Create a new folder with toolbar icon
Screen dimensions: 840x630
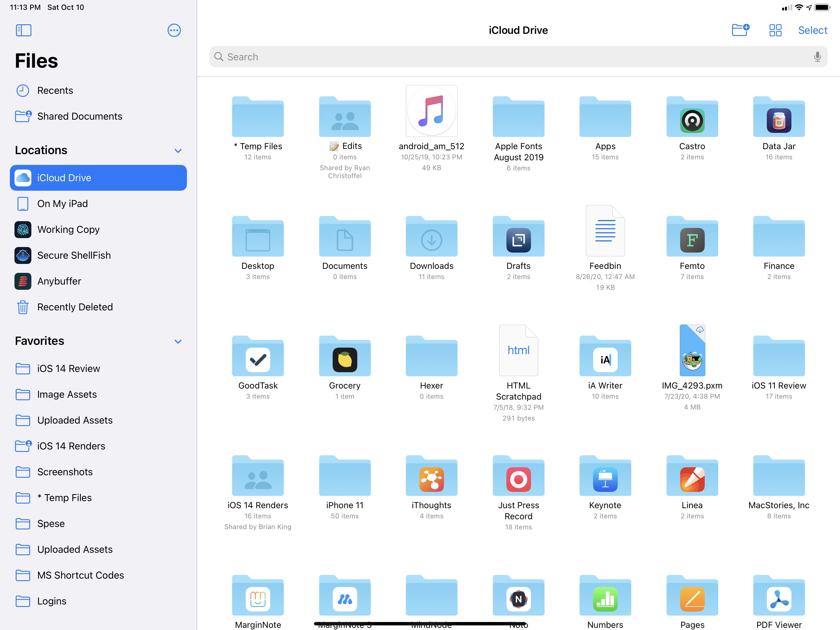[x=740, y=30]
